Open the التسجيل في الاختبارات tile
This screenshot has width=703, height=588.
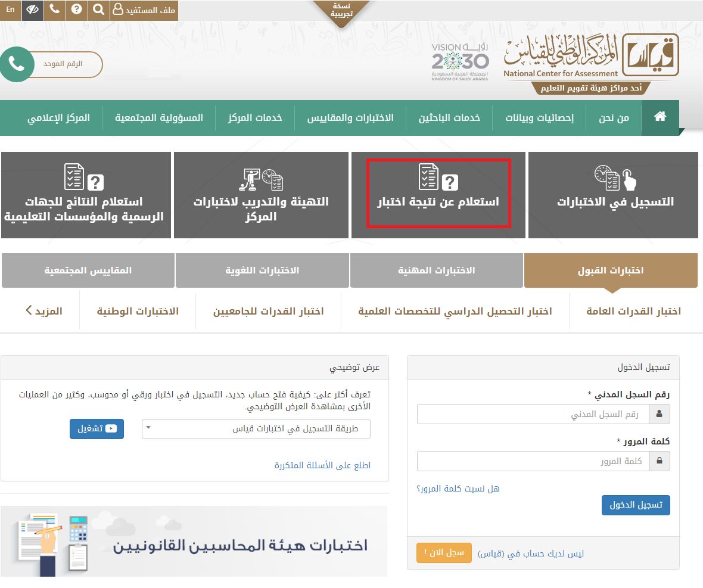[615, 194]
